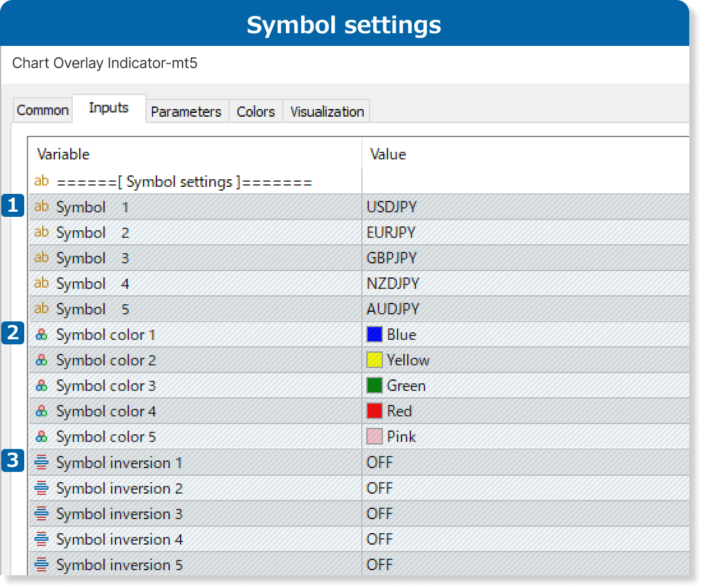The width and height of the screenshot is (702, 588).
Task: Click the Variable column header
Action: [195, 154]
